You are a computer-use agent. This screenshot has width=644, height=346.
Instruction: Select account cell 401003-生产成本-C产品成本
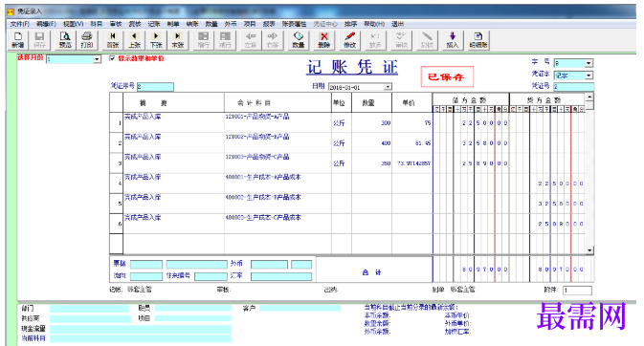click(278, 224)
